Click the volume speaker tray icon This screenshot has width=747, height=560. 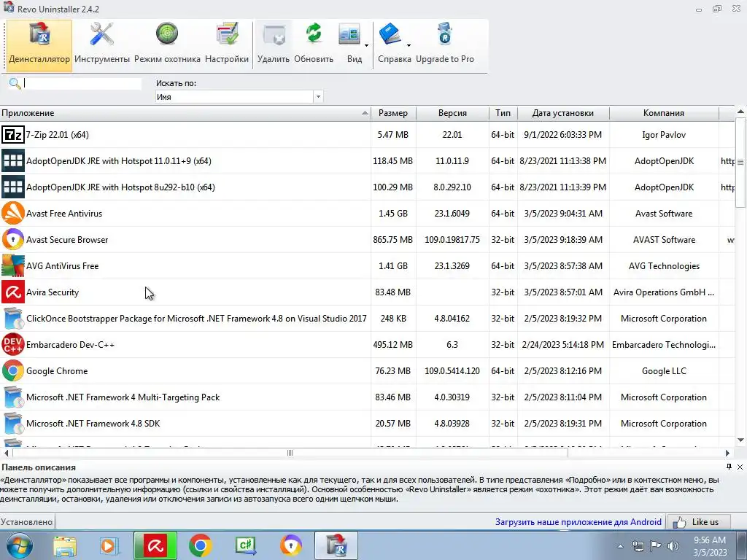(x=673, y=546)
